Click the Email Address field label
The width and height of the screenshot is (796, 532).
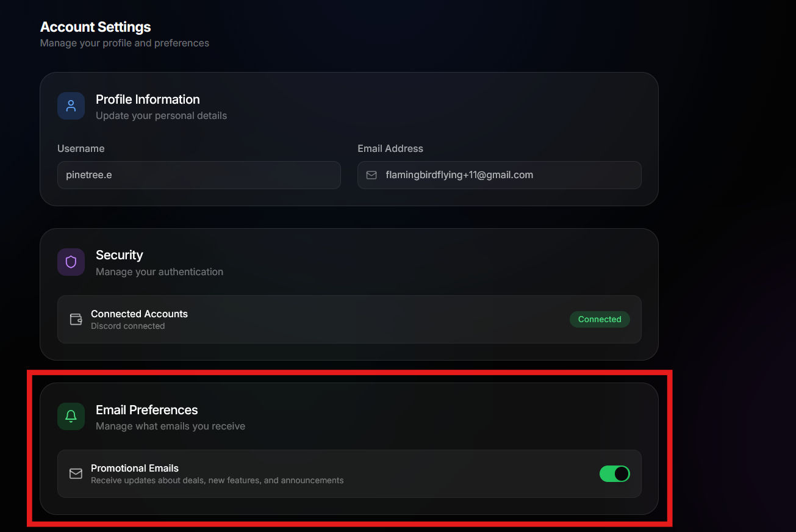pyautogui.click(x=390, y=148)
